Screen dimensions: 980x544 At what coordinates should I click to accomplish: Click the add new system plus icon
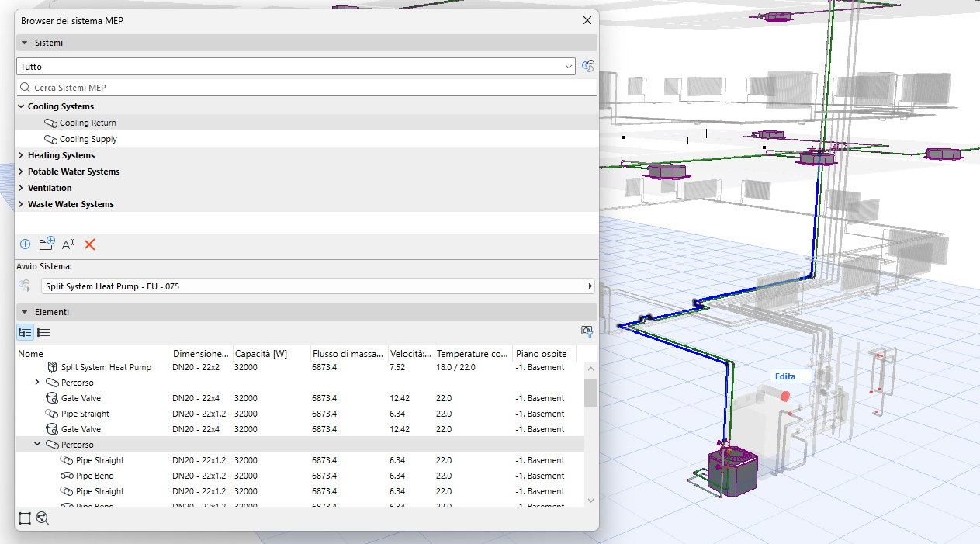click(25, 244)
